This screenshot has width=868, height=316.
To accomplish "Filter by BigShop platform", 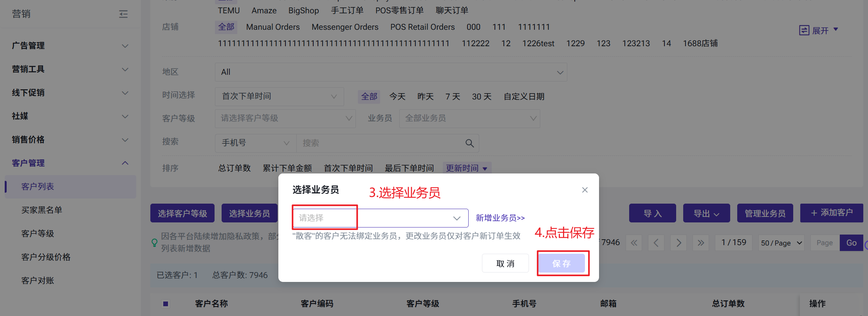I will [x=304, y=11].
